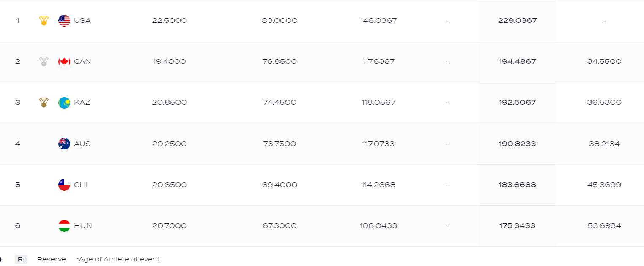Click the Age of Athlete footnote
Viewport: 644px width, 266px height.
tap(118, 259)
